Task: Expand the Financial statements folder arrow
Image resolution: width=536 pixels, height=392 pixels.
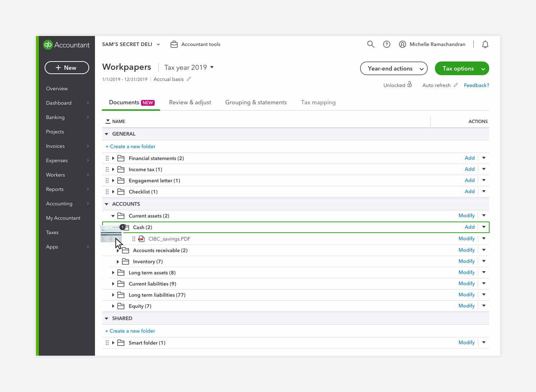Action: pos(113,158)
